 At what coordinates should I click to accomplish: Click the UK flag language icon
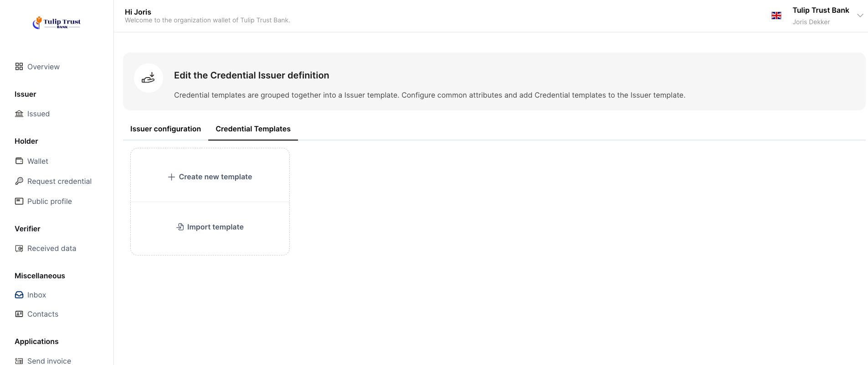point(776,16)
